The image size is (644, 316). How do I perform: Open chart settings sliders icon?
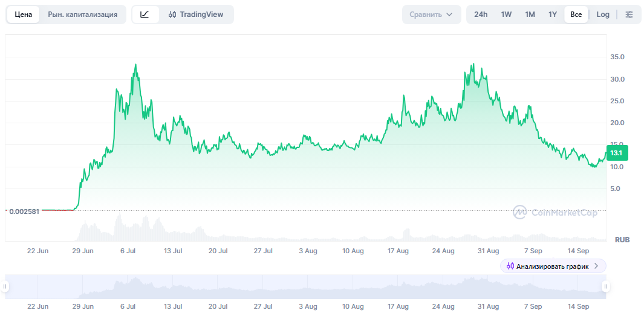coord(629,15)
